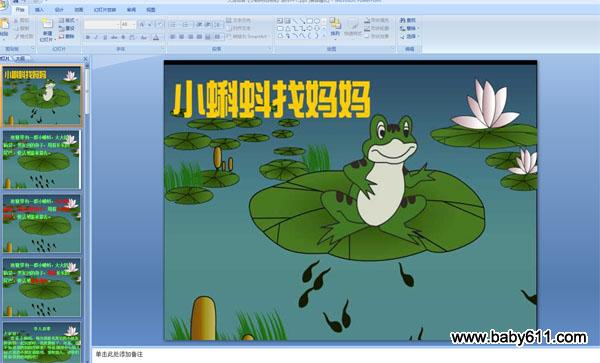Click the Delete slide icon
The height and width of the screenshot is (363, 600).
pos(67,37)
